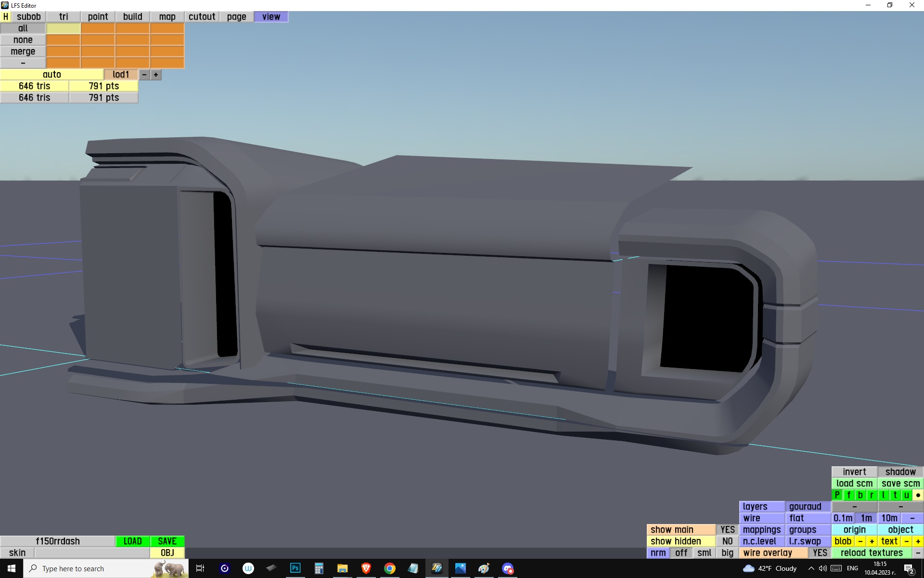
Task: Click the green SAVE button
Action: coord(167,541)
